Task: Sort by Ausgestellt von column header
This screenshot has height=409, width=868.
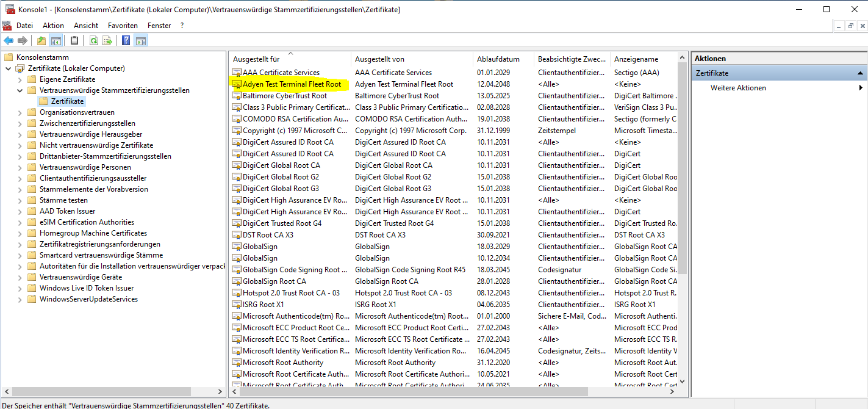Action: coord(412,59)
